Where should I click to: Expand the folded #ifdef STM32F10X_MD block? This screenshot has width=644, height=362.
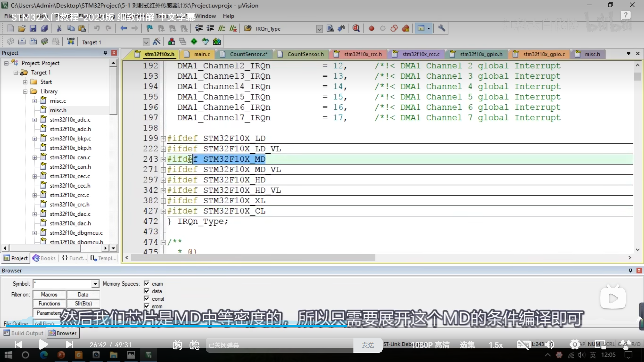click(163, 159)
